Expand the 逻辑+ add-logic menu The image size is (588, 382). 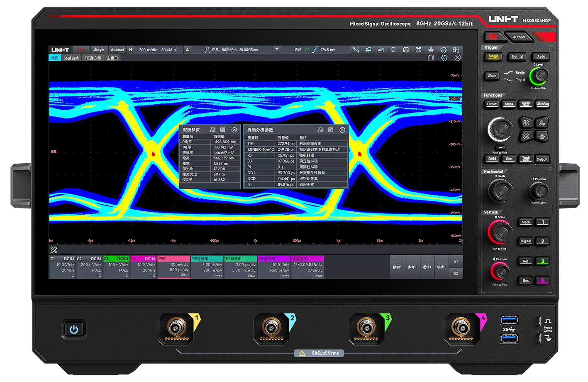[427, 267]
